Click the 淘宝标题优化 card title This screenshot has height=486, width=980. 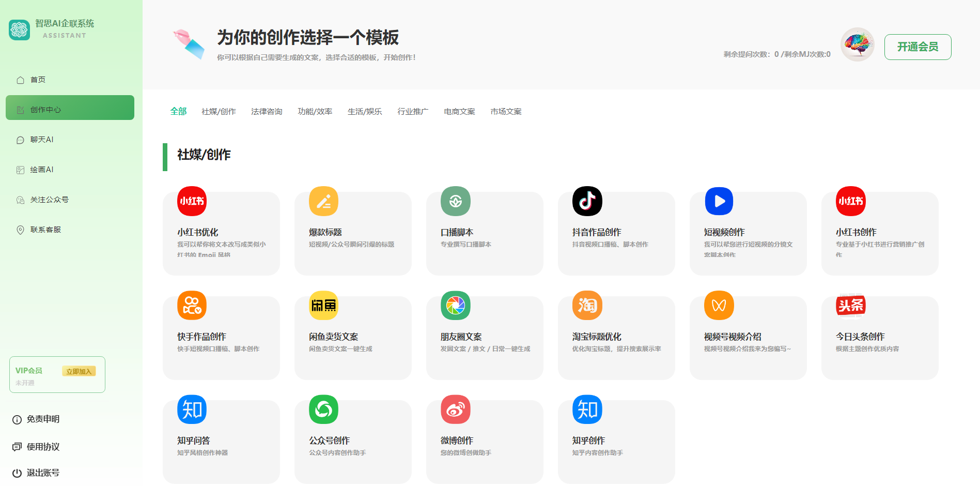pos(597,337)
